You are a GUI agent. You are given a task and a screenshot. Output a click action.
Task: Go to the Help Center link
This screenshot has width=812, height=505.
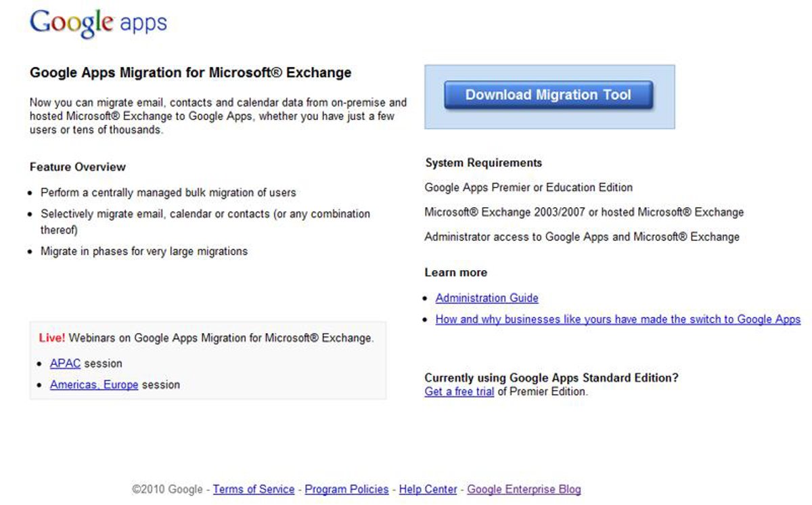coord(428,489)
